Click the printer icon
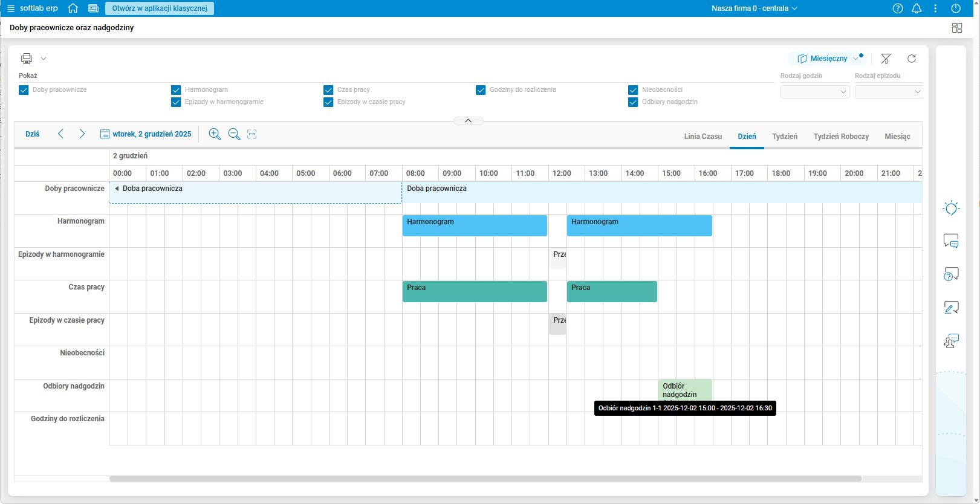 click(27, 59)
